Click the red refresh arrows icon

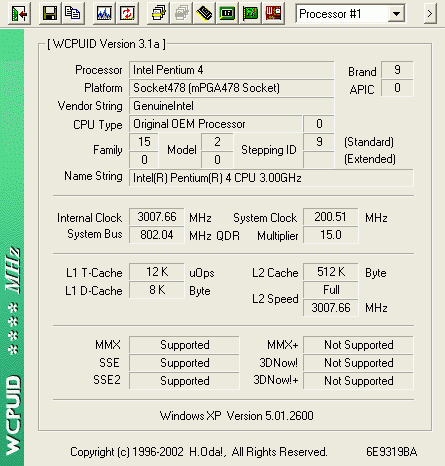pyautogui.click(x=127, y=14)
